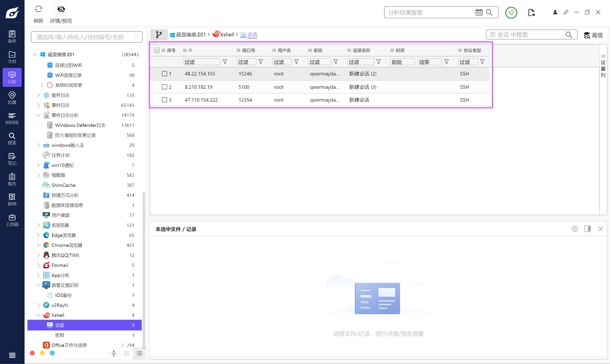Click the 协议类型 column filter funnel
The image size is (610, 364).
(x=482, y=62)
